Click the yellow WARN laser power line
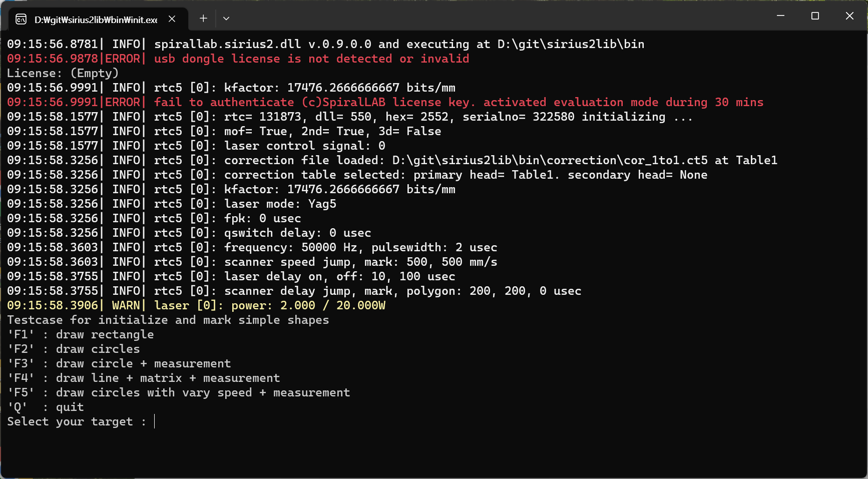 (x=196, y=305)
